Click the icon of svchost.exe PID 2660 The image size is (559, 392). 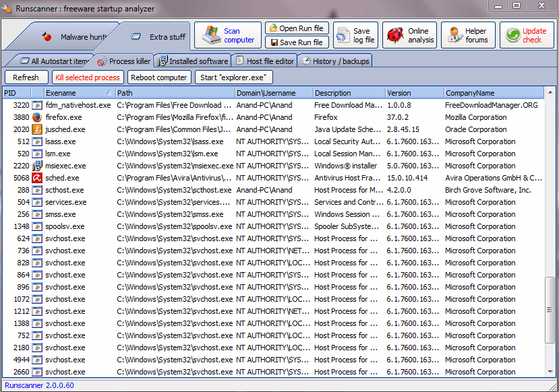pos(36,372)
